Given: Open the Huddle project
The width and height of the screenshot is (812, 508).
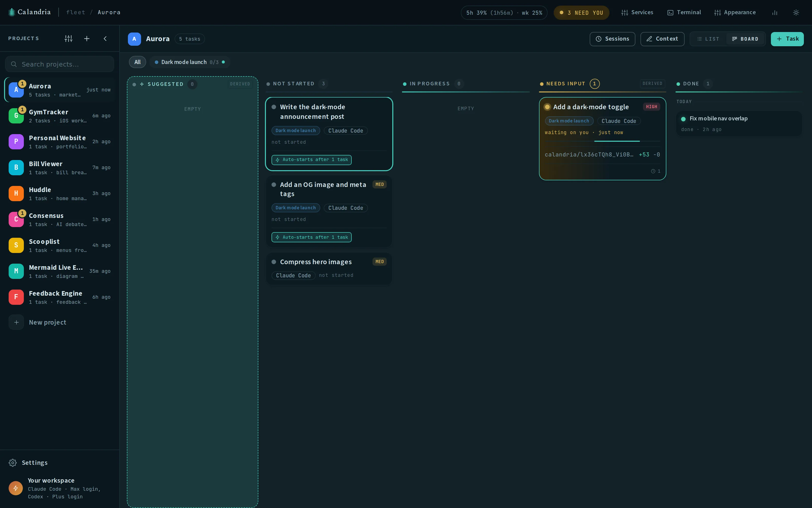Looking at the screenshot, I should [x=60, y=194].
